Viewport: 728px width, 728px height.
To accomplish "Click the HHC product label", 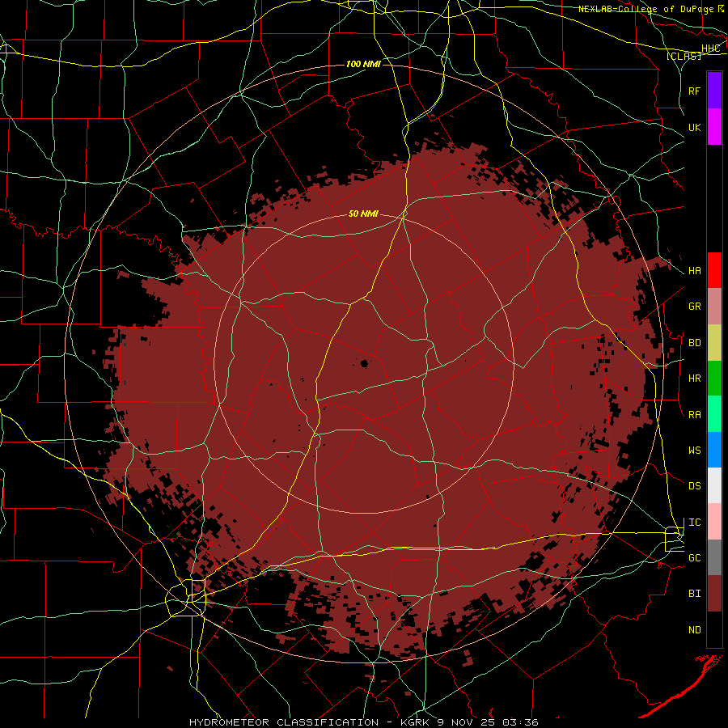I will pyautogui.click(x=711, y=49).
